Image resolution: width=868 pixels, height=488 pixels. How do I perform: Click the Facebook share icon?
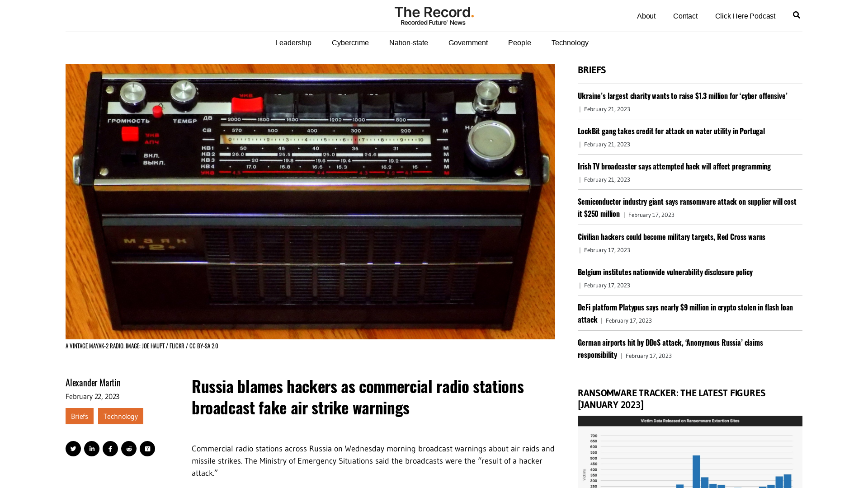tap(110, 449)
